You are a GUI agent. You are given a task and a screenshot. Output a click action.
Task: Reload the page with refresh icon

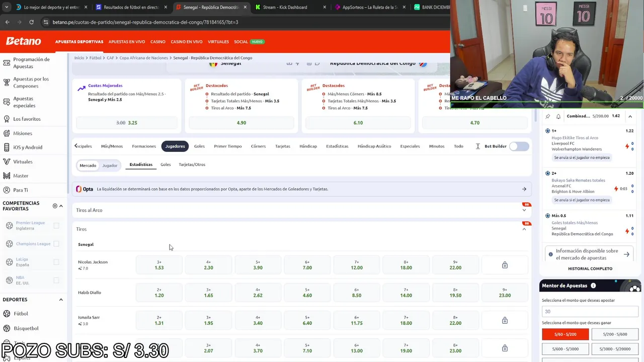pyautogui.click(x=31, y=22)
